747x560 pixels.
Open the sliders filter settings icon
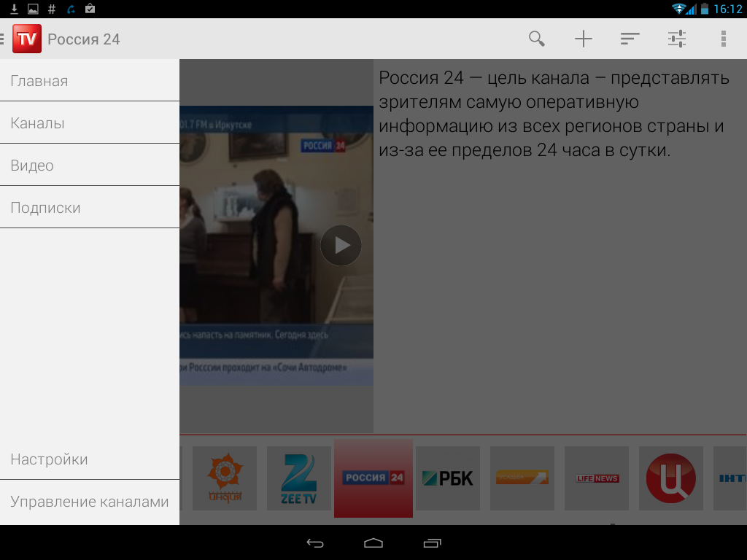(676, 39)
